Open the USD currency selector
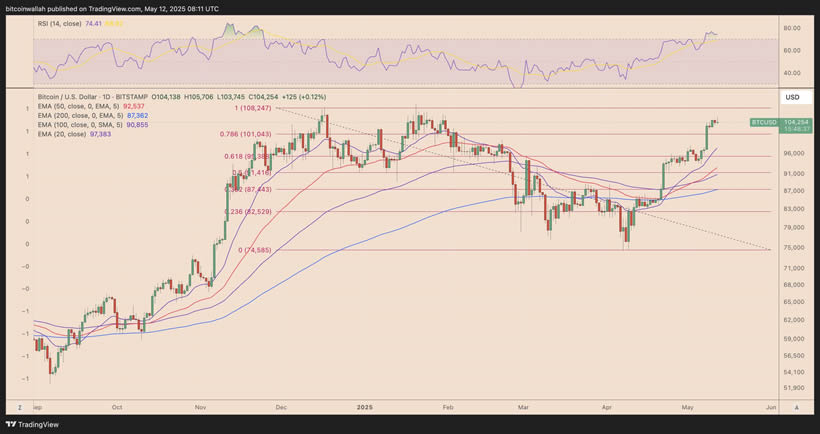The width and height of the screenshot is (820, 434). (792, 97)
